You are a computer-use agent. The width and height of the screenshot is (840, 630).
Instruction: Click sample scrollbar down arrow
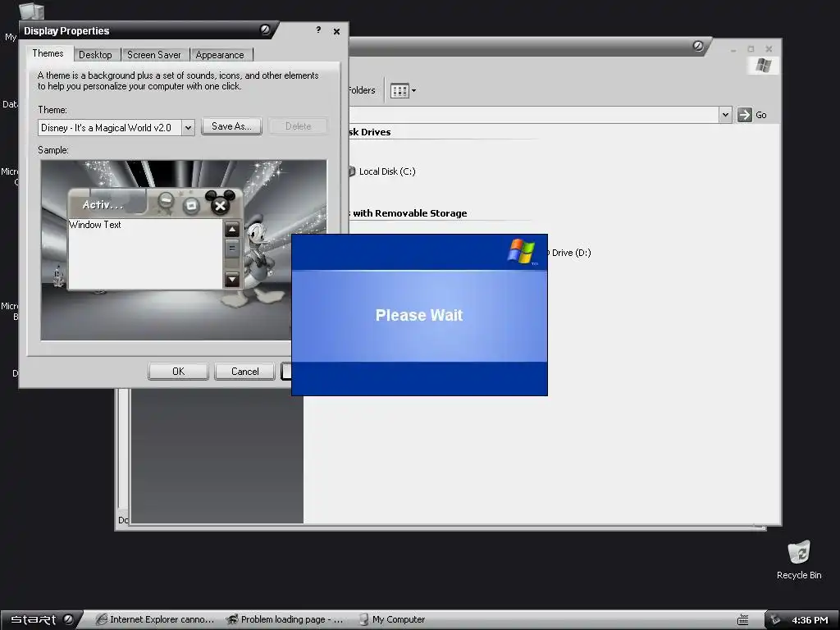232,279
